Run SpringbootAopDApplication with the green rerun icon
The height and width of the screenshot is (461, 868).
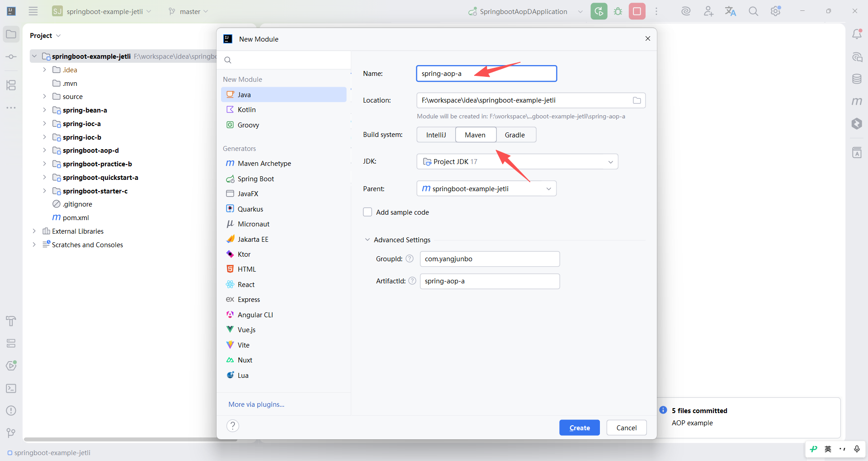599,11
